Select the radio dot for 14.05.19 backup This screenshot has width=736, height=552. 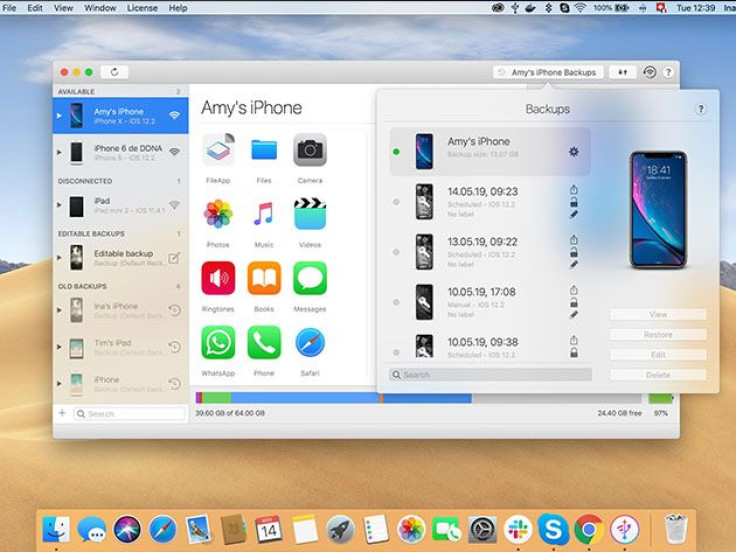396,202
